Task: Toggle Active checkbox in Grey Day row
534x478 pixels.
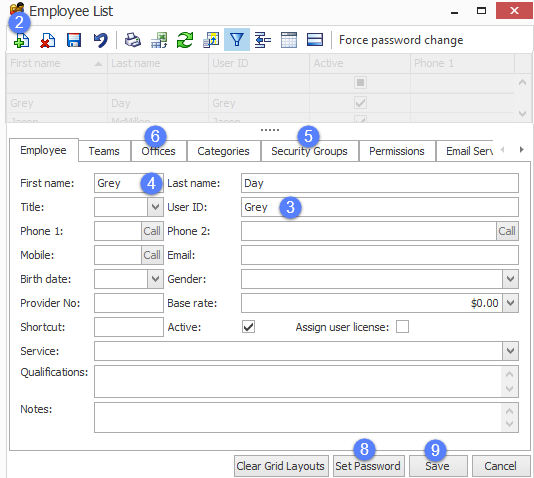Action: click(x=360, y=103)
